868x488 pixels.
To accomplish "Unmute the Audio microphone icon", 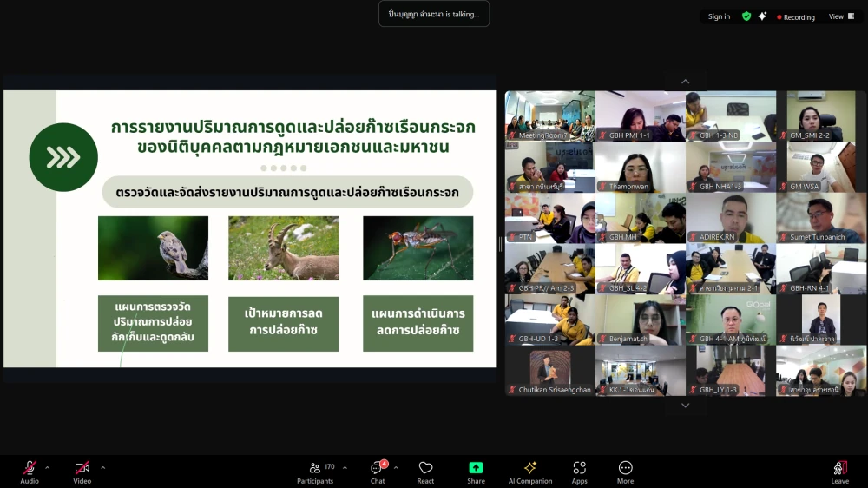I will (30, 468).
